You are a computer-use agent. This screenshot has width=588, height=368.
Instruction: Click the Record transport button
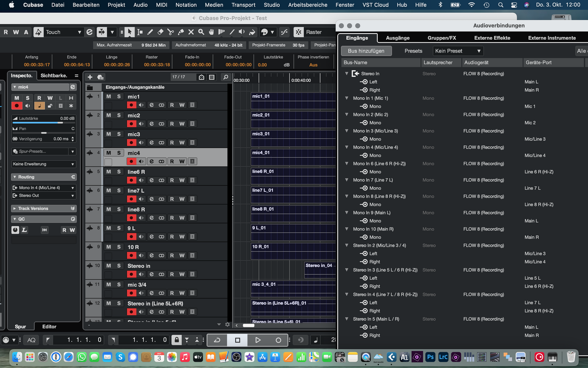pos(278,340)
